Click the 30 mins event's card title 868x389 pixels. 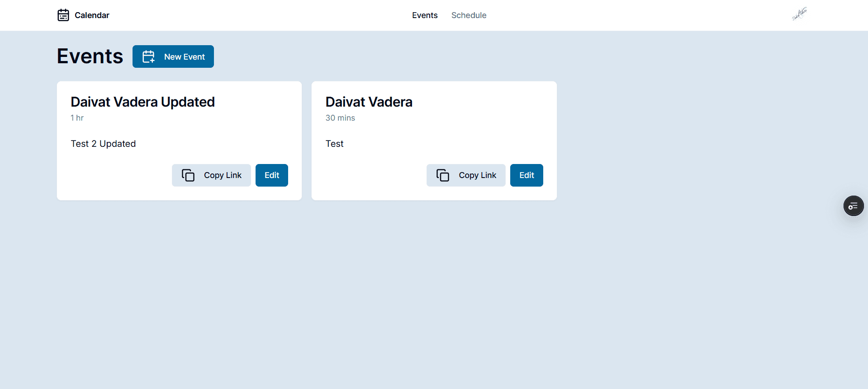pyautogui.click(x=369, y=102)
